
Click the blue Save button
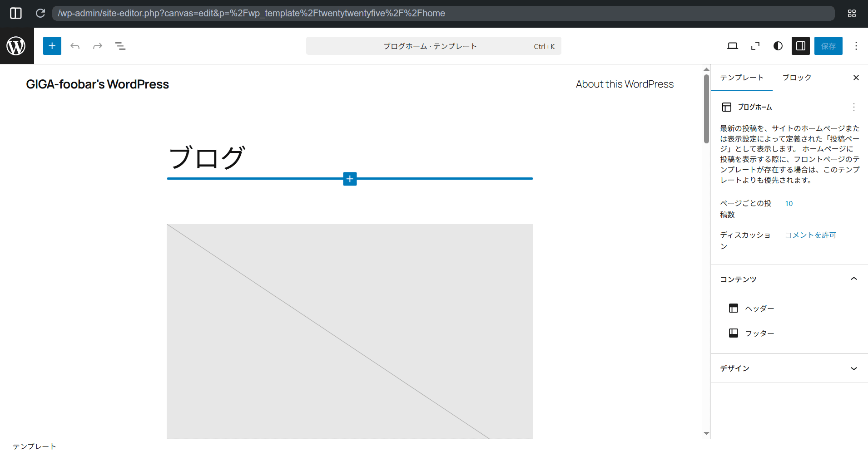(x=828, y=46)
